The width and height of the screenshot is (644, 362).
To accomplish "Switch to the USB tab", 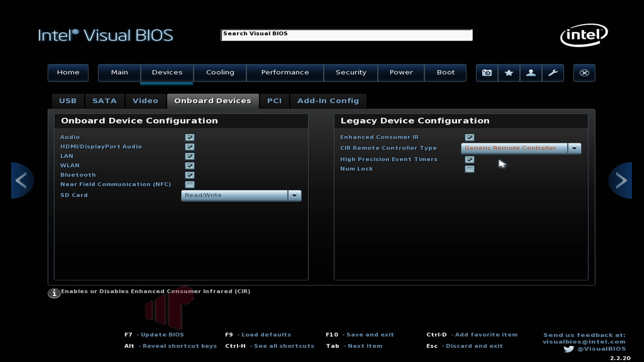I will click(68, 101).
